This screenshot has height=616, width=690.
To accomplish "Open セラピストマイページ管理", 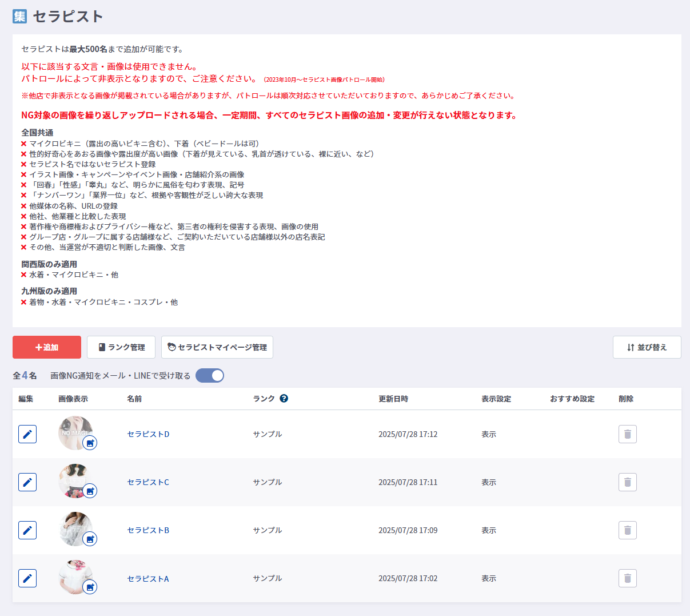I will click(x=217, y=347).
